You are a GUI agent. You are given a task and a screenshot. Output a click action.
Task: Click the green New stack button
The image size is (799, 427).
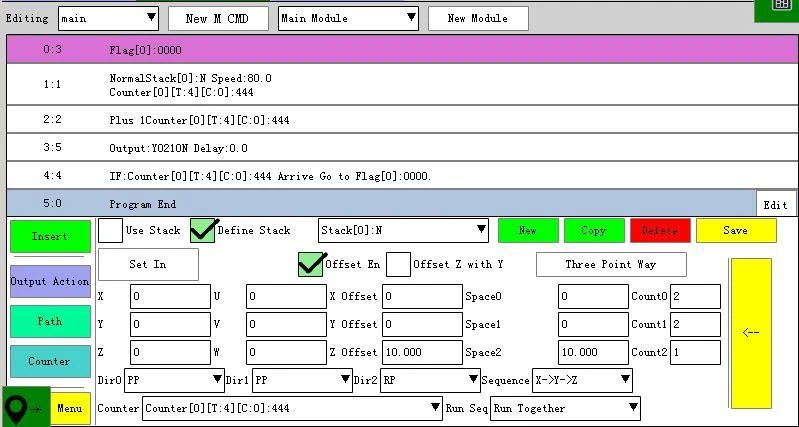pos(528,230)
